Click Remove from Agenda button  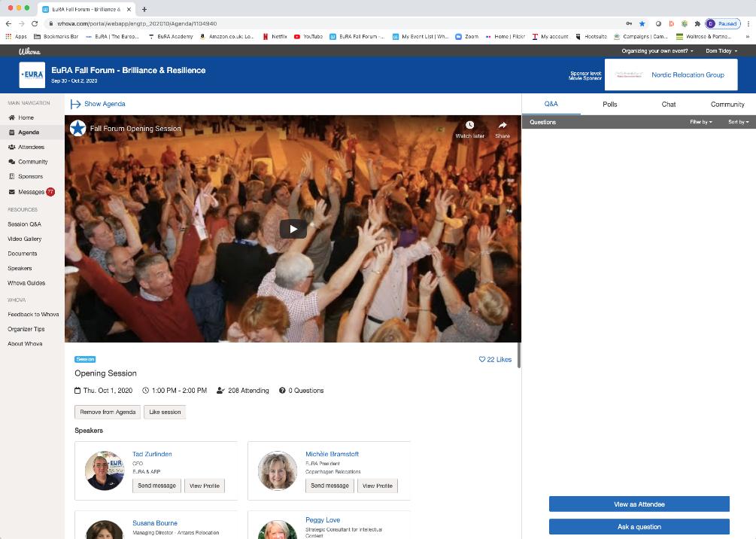coord(108,412)
